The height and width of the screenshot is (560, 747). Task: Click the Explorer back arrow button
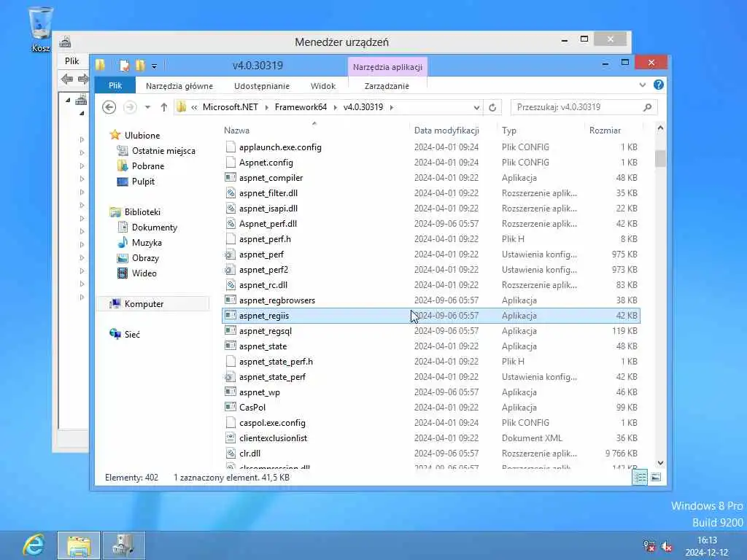[109, 107]
